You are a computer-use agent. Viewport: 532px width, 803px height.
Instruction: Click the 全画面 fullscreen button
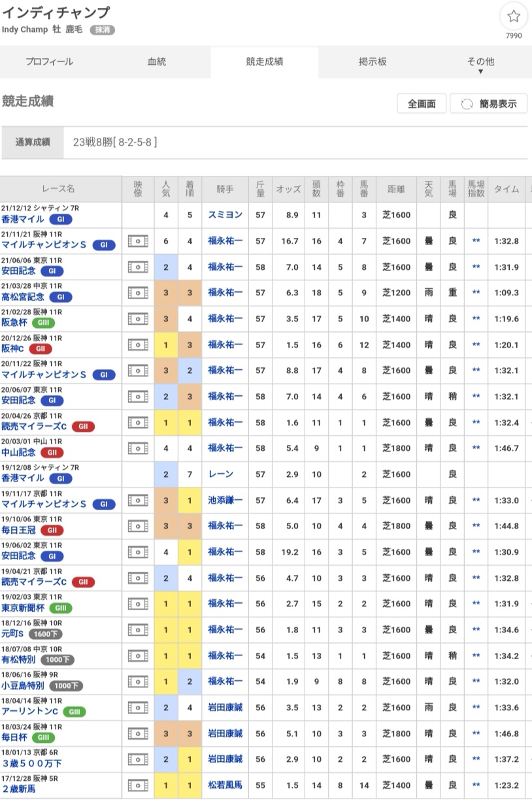(x=422, y=103)
